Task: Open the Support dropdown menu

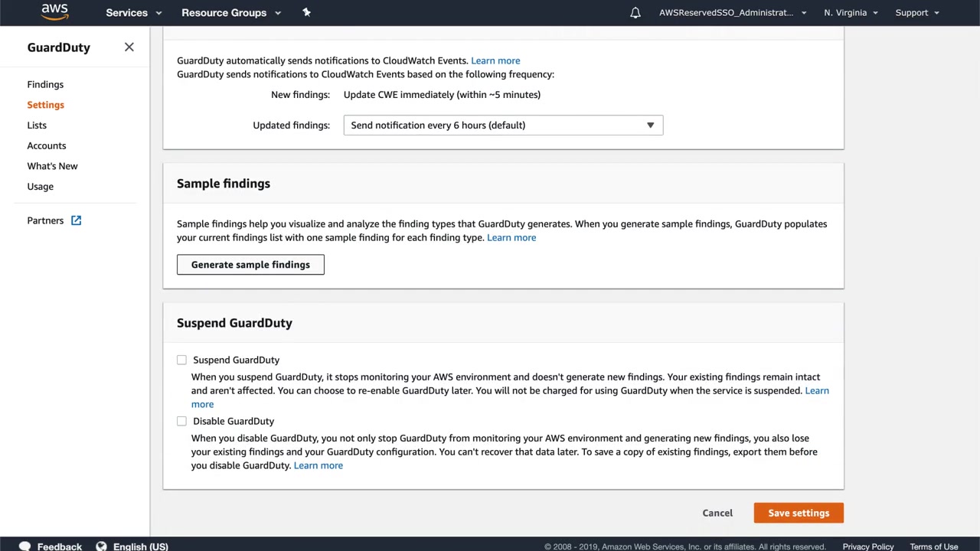Action: (x=916, y=13)
